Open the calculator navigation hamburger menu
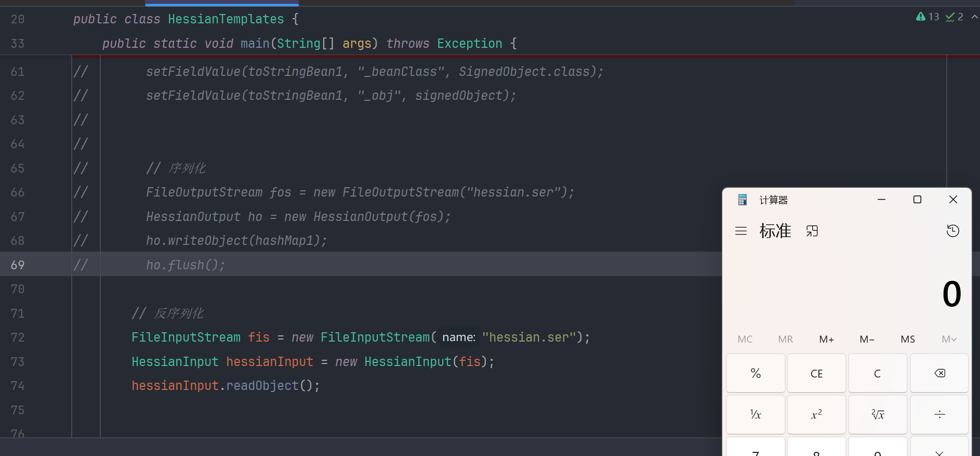The height and width of the screenshot is (456, 980). click(x=741, y=231)
